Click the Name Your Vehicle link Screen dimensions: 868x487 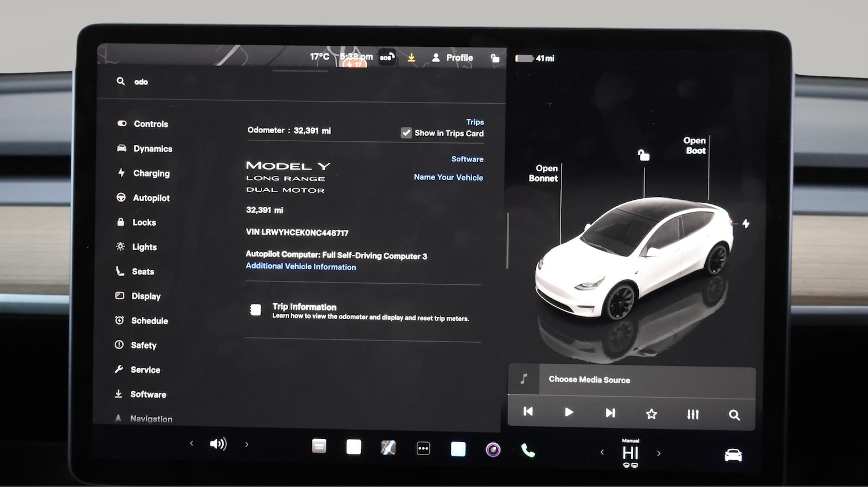448,177
